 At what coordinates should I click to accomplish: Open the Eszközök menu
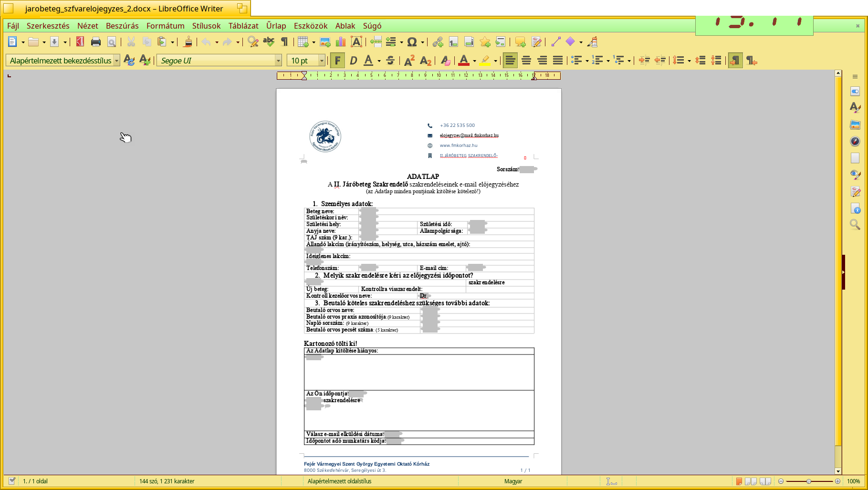tap(311, 26)
